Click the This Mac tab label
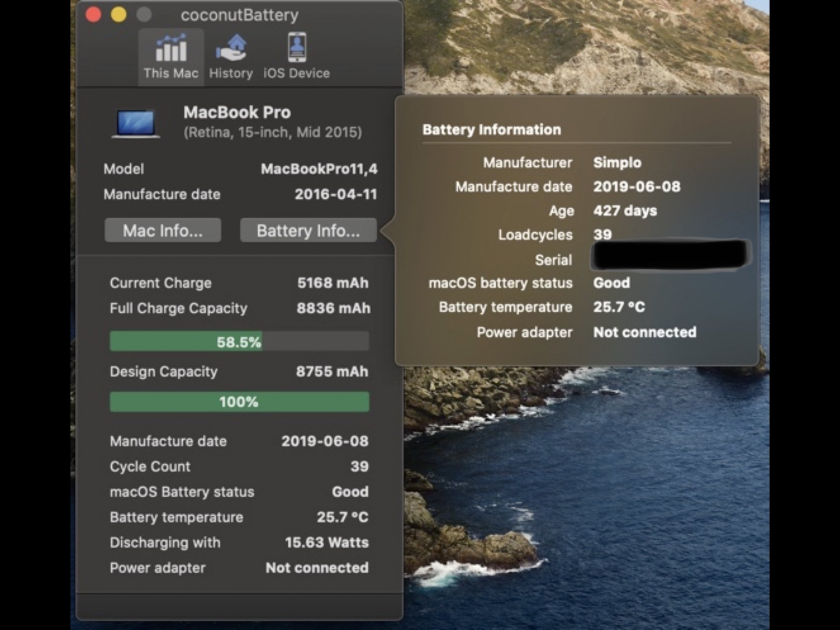840x630 pixels. (171, 73)
